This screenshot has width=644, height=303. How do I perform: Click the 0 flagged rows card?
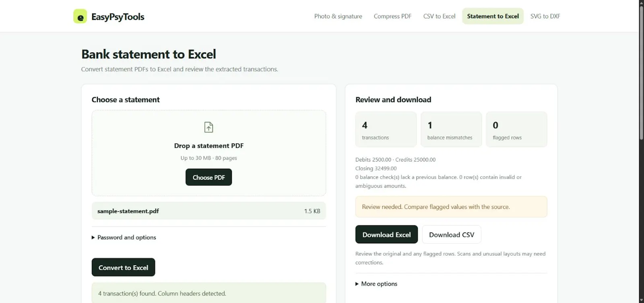point(516,129)
